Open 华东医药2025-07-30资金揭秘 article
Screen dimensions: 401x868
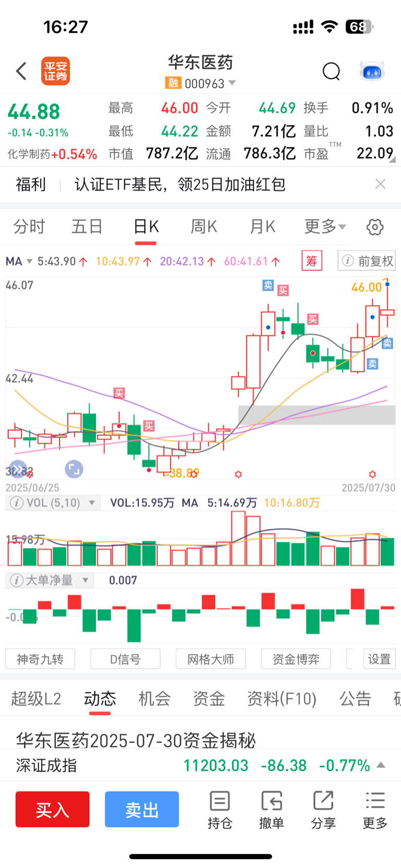pos(136,740)
